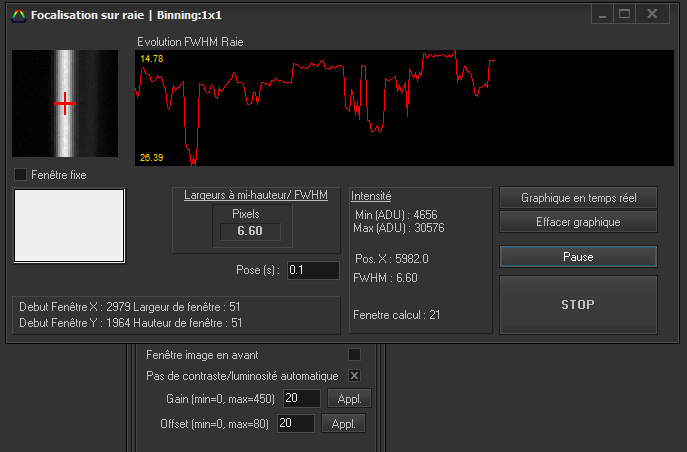The width and height of the screenshot is (687, 452).
Task: Apply the Gain setting with Appl.
Action: tap(349, 399)
